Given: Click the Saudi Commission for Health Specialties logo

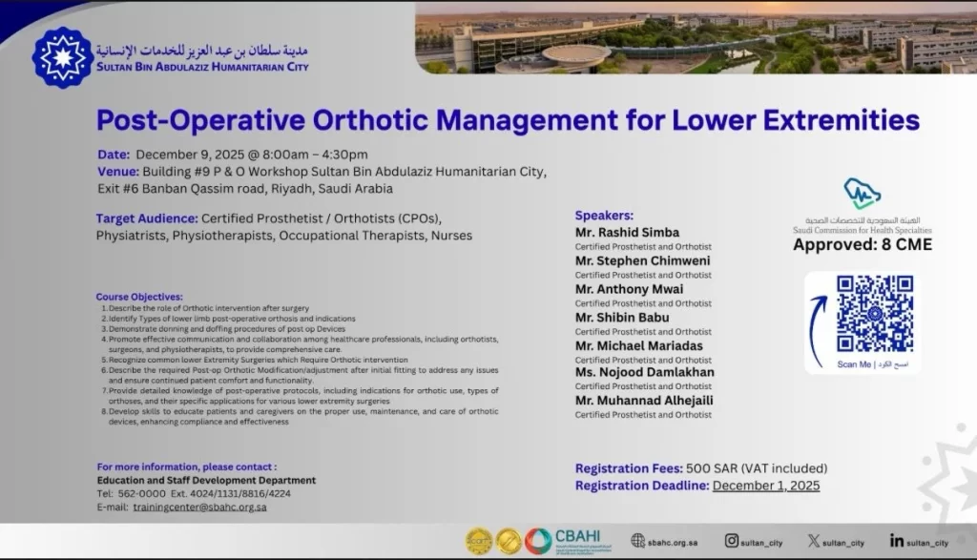Looking at the screenshot, I should click(x=862, y=195).
